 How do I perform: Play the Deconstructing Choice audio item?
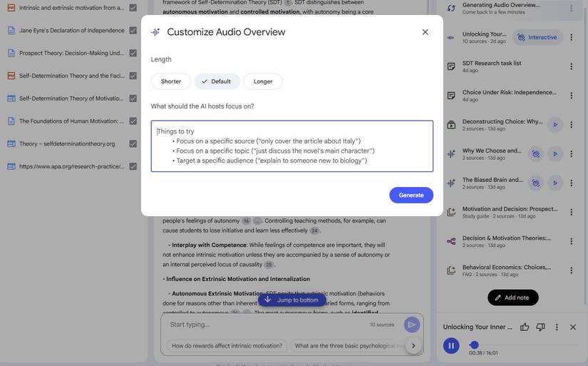coord(555,125)
